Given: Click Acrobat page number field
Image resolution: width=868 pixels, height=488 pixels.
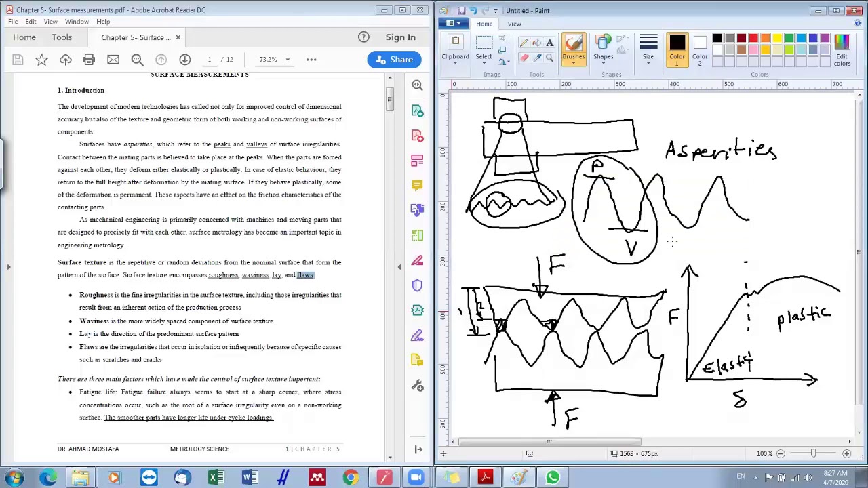Looking at the screenshot, I should point(209,60).
